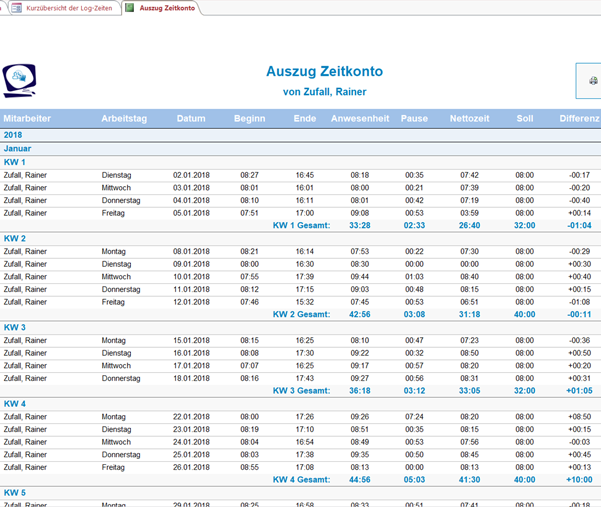Click KW 4 total difference +10:00
The height and width of the screenshot is (507, 601).
point(579,479)
